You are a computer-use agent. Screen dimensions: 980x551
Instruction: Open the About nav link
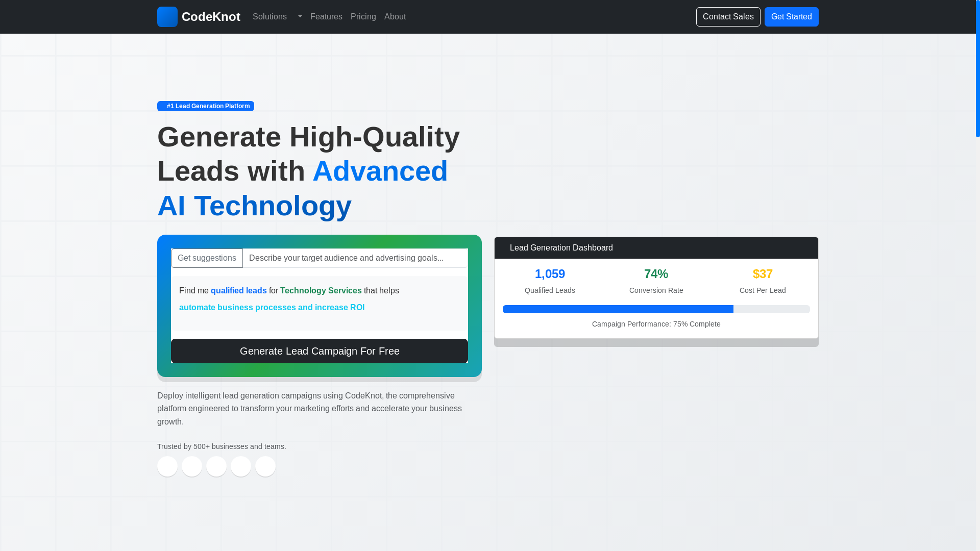click(395, 17)
